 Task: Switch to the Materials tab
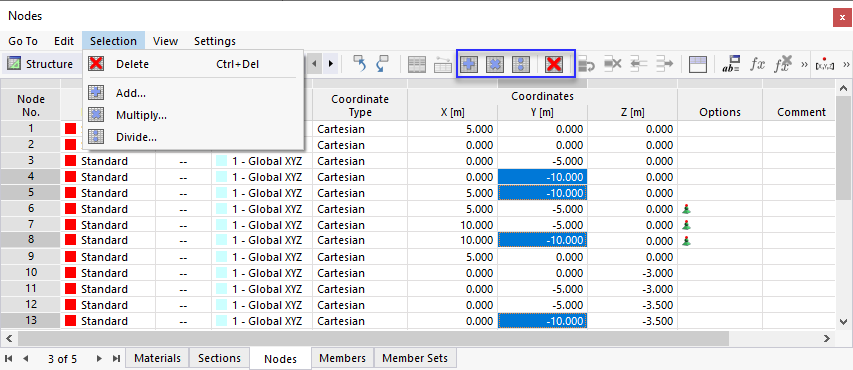coord(157,358)
